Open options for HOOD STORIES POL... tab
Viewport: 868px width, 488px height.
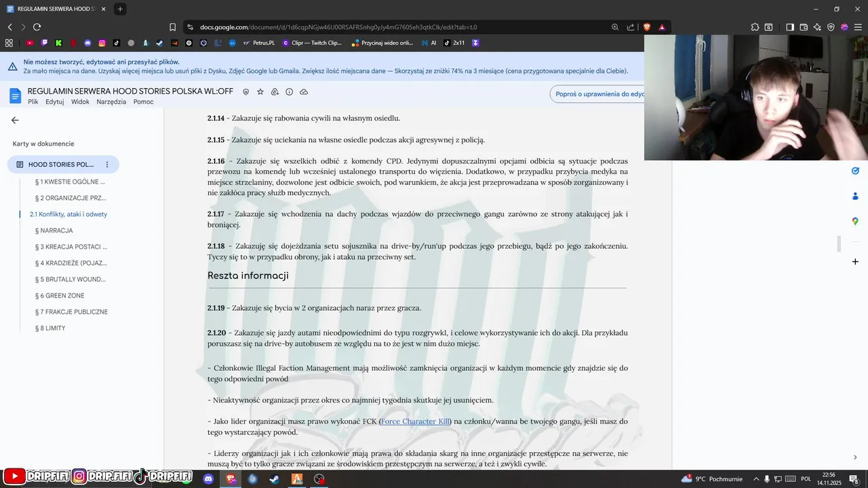click(x=107, y=165)
